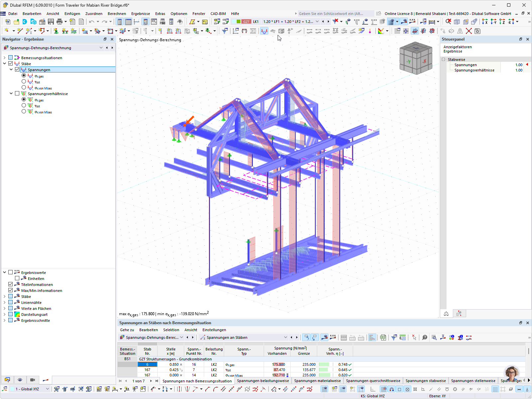Image resolution: width=532 pixels, height=399 pixels.
Task: Click the Print icon in the toolbar
Action: 59,21
